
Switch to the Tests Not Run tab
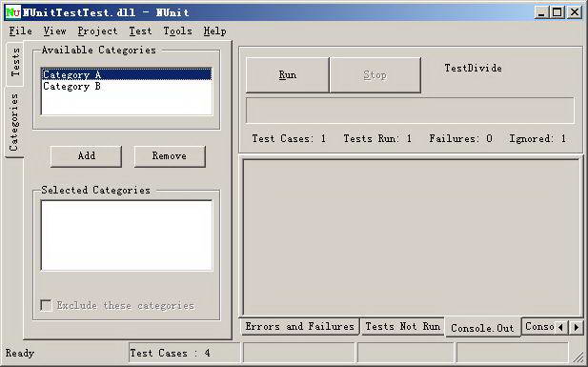click(x=402, y=326)
